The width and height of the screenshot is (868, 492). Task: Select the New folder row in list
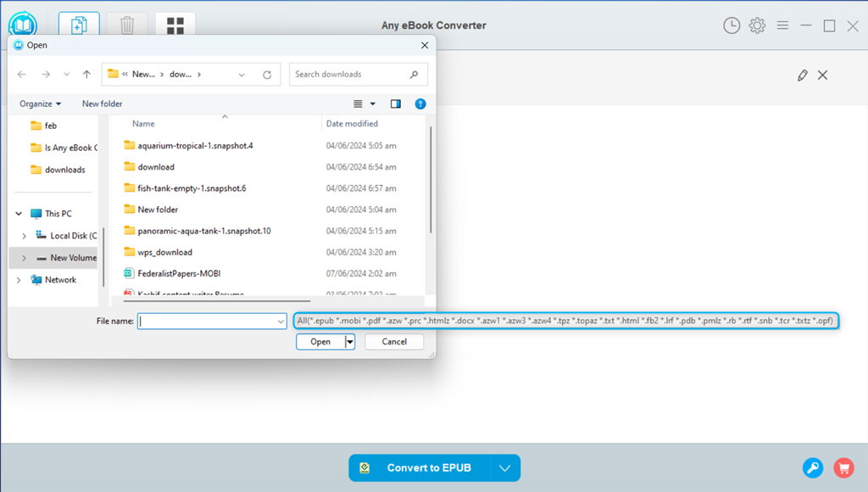[158, 210]
